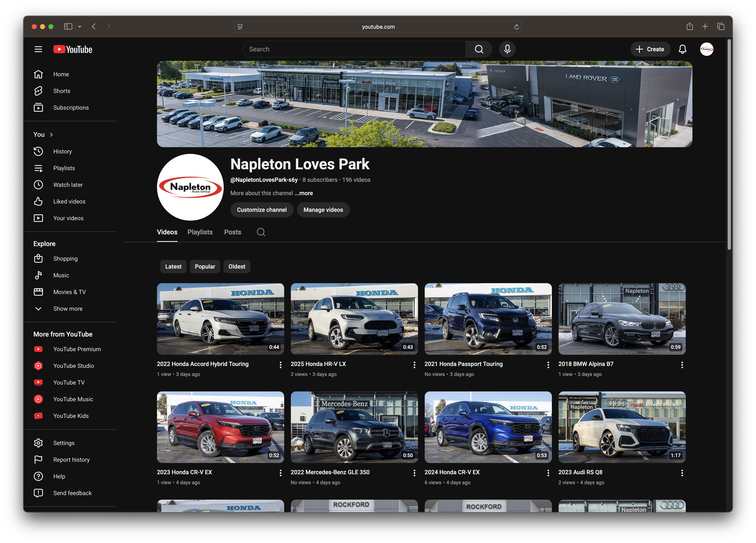Click the voice search microphone icon
Image resolution: width=756 pixels, height=543 pixels.
pos(507,49)
